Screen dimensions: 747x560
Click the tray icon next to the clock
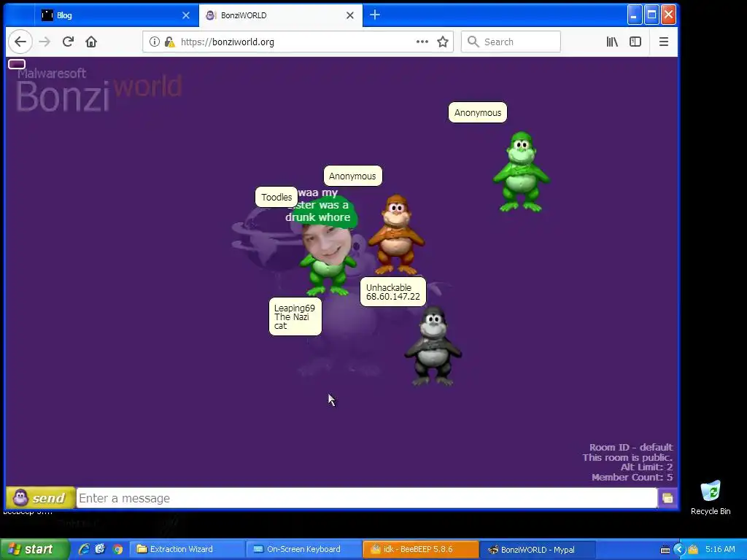click(693, 550)
